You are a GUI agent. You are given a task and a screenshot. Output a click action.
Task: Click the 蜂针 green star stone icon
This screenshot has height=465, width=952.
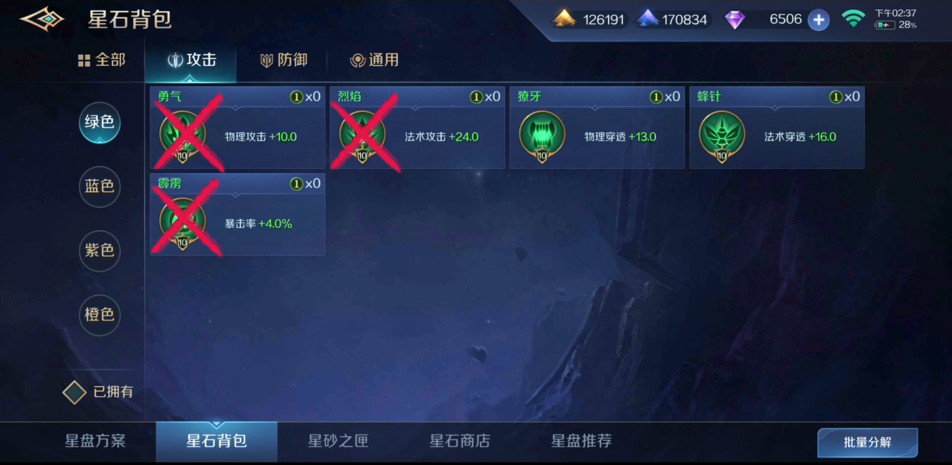click(722, 135)
